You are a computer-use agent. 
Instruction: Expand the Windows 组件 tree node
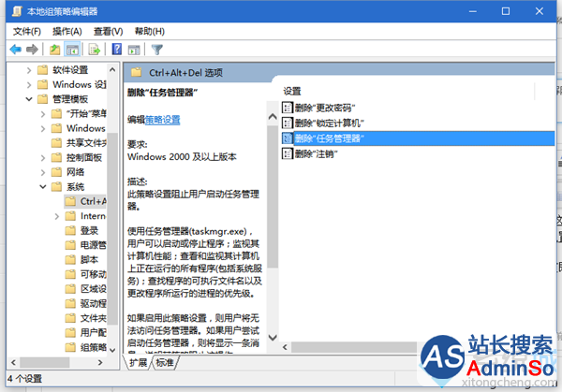[x=43, y=128]
